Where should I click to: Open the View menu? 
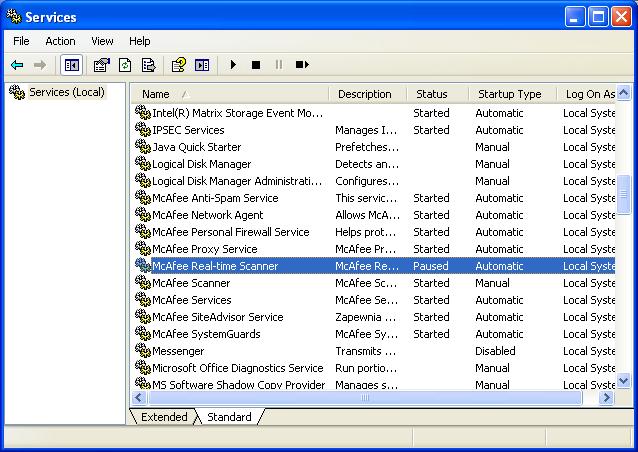102,41
